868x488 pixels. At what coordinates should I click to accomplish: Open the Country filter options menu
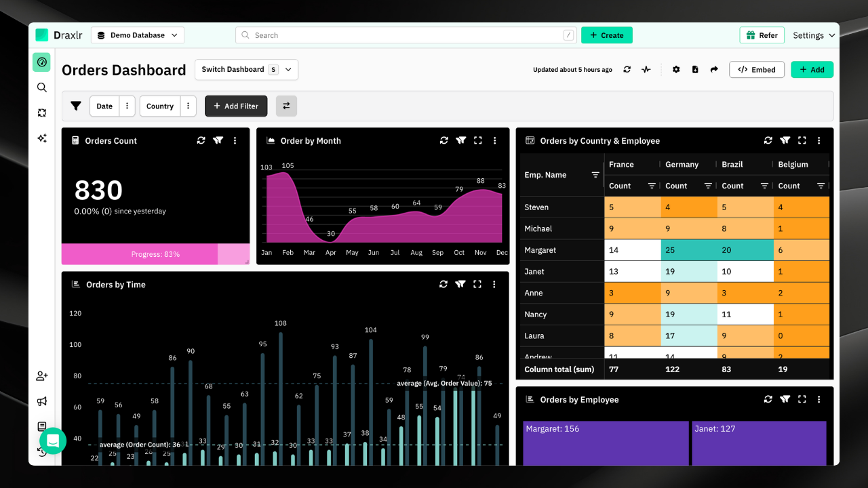[x=188, y=106]
